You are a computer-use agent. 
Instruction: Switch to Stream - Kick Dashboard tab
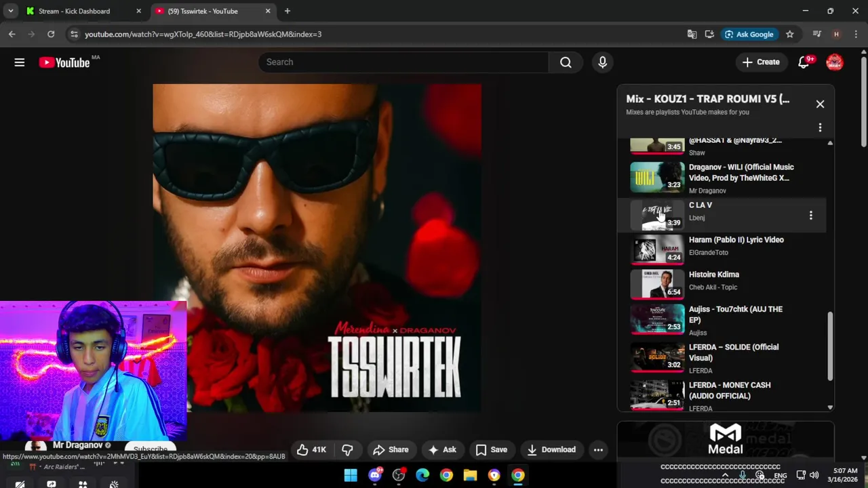click(x=83, y=11)
